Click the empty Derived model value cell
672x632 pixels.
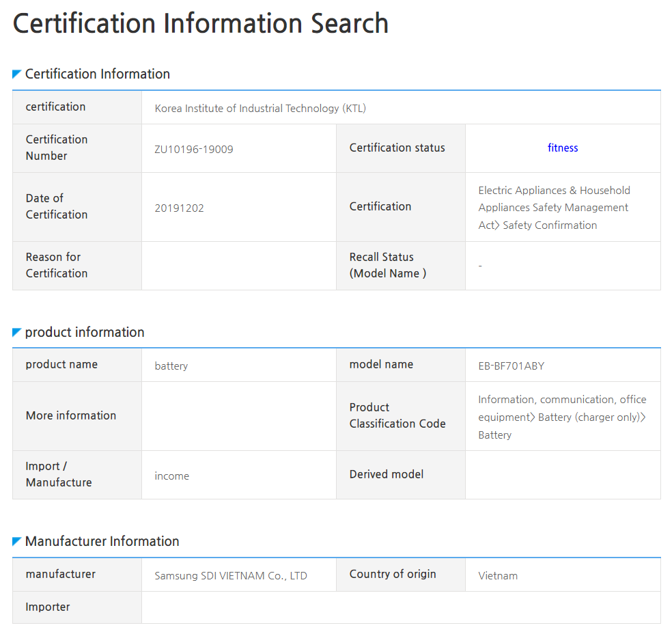click(562, 475)
